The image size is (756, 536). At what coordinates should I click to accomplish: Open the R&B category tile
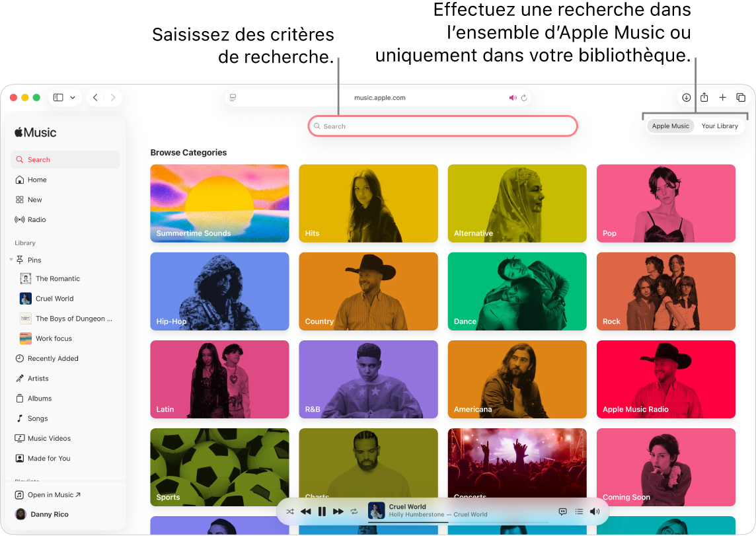(368, 379)
